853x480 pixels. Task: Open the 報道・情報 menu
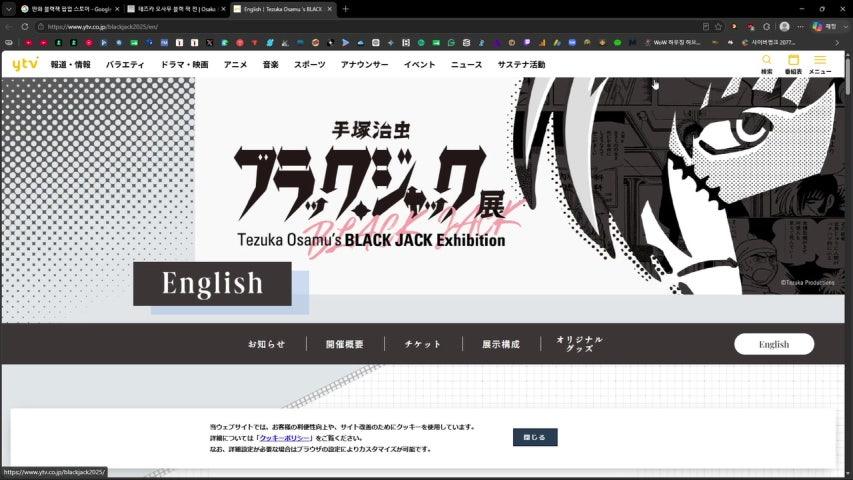coord(71,64)
